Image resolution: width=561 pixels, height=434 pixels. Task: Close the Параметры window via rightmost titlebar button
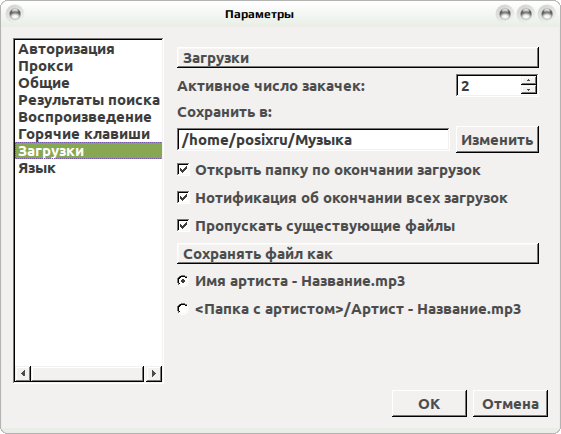tap(547, 14)
